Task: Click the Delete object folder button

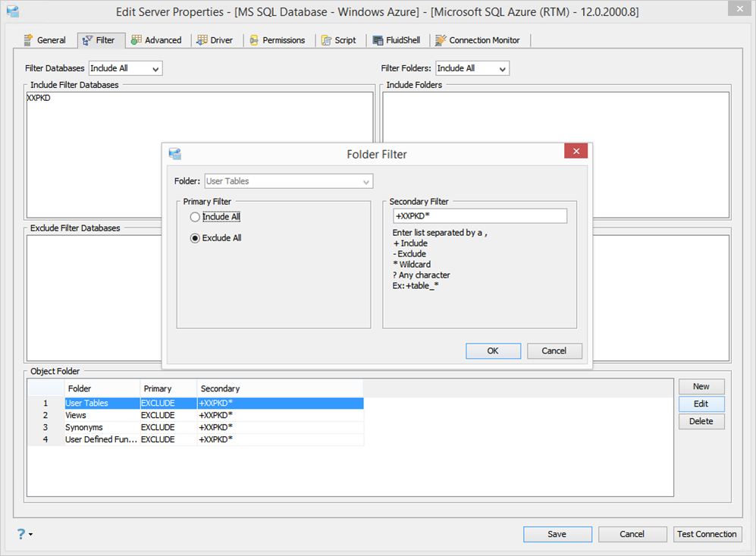Action: (x=701, y=422)
